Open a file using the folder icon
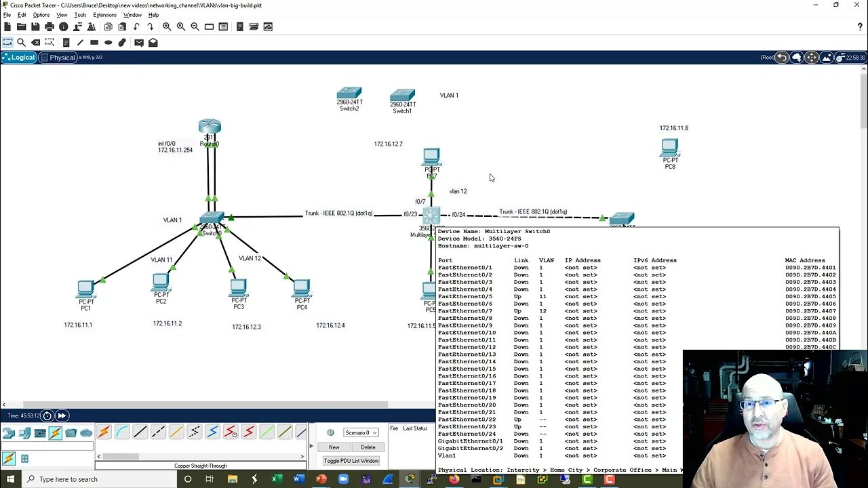 [x=22, y=26]
